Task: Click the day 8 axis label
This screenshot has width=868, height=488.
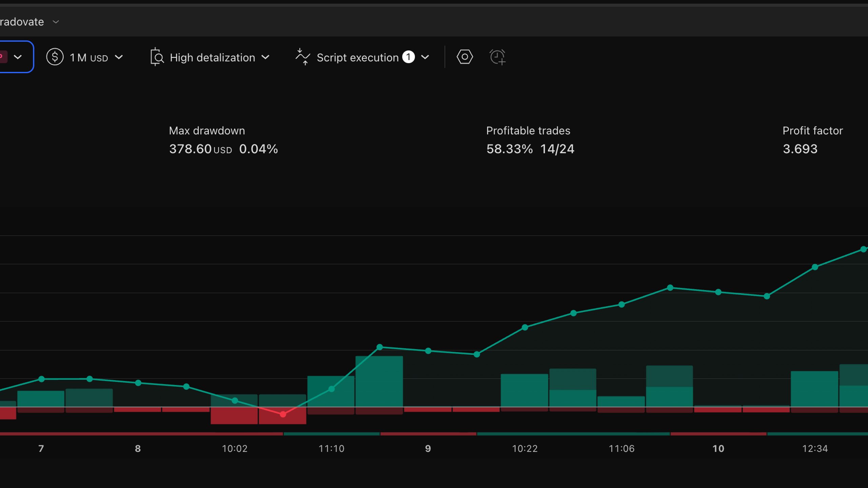Action: point(138,449)
